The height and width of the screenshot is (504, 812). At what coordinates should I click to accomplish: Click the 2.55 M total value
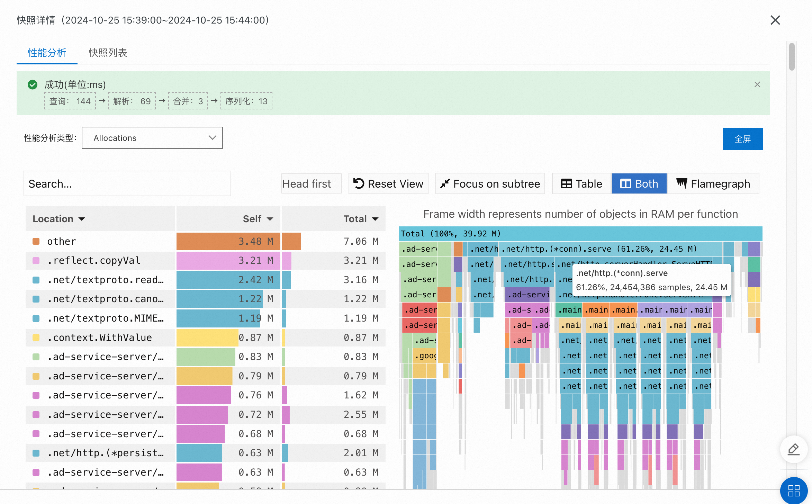point(361,414)
